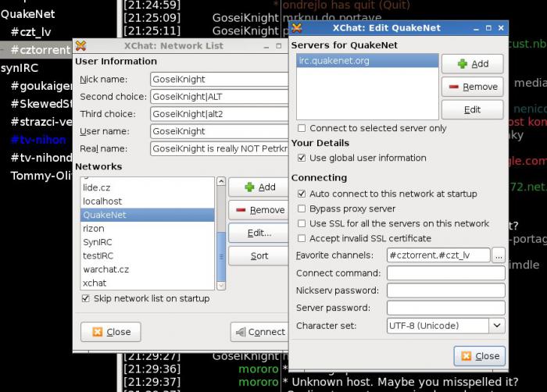Select xchat in the Networks list

(x=147, y=283)
